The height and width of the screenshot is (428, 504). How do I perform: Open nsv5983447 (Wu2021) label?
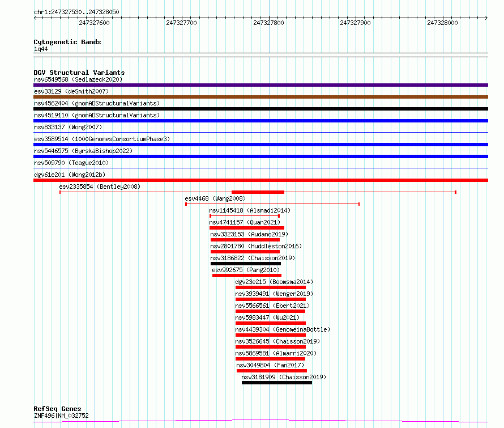point(267,317)
